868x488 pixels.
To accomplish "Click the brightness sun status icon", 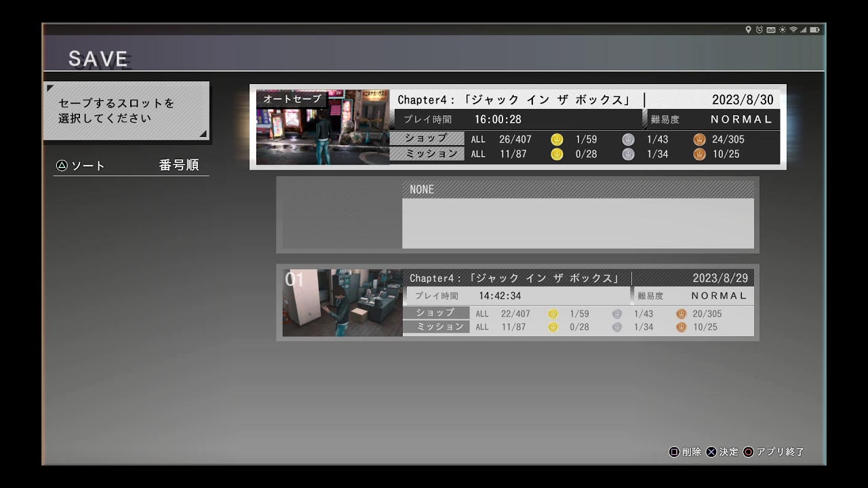I will (x=782, y=30).
